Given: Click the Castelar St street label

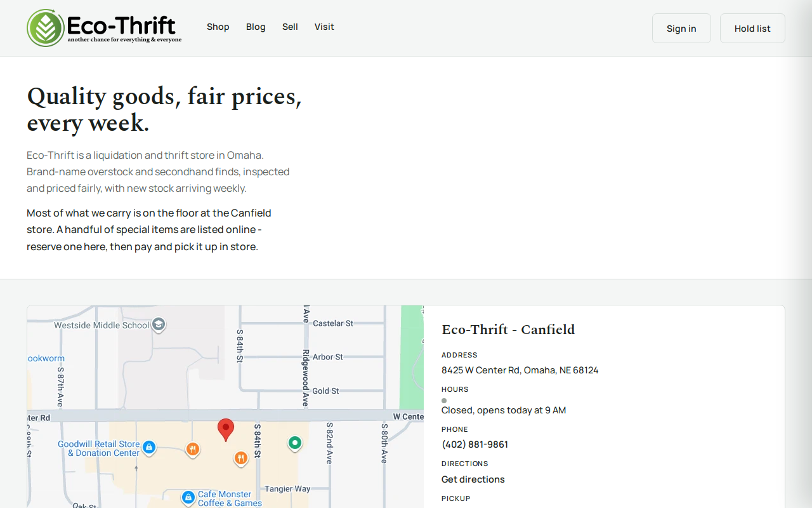Looking at the screenshot, I should [333, 323].
